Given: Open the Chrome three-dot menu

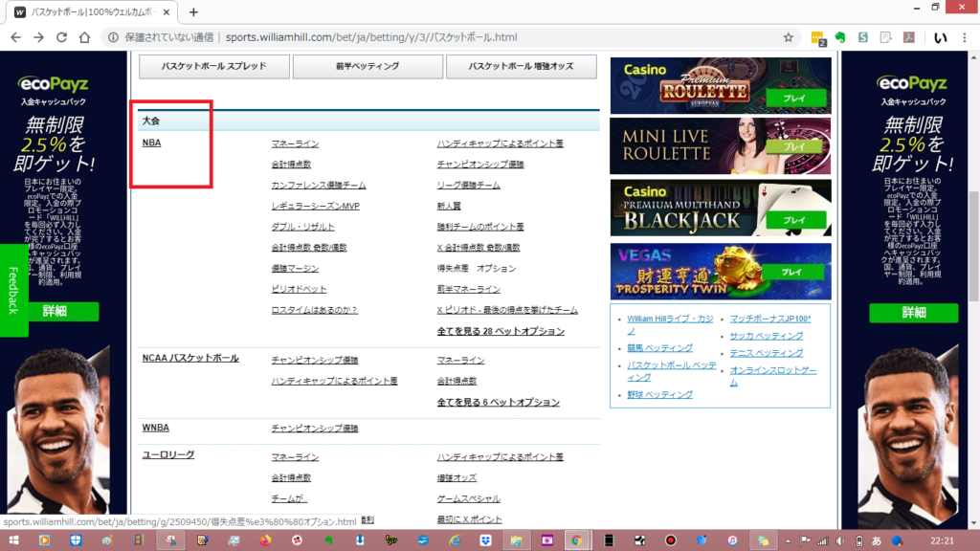Looking at the screenshot, I should click(965, 37).
